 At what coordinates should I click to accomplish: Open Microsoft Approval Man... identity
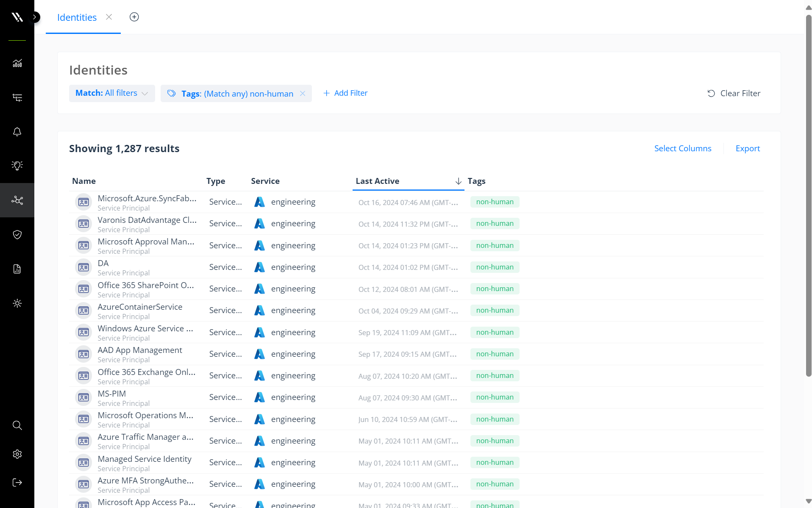coord(146,242)
